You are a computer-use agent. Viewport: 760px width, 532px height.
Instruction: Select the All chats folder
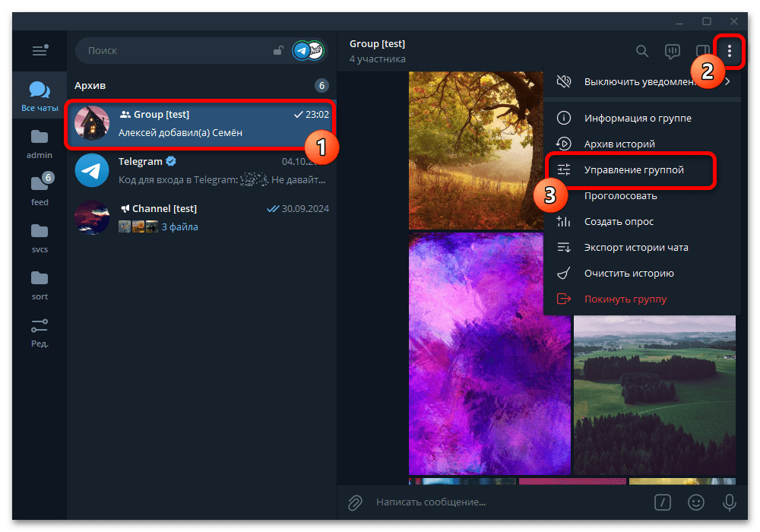click(40, 96)
